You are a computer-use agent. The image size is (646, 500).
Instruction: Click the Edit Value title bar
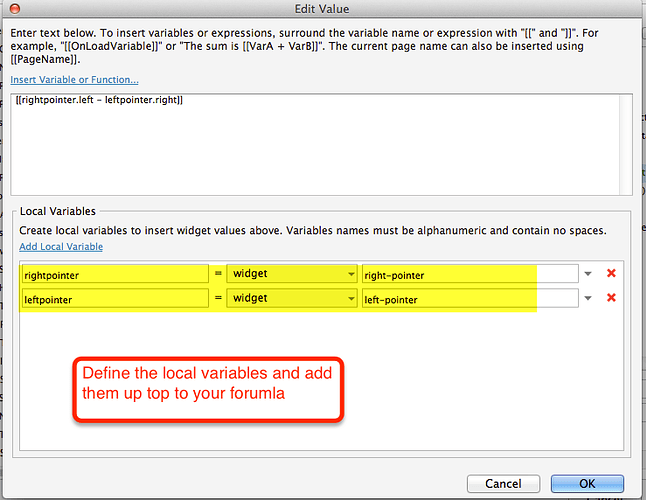323,9
